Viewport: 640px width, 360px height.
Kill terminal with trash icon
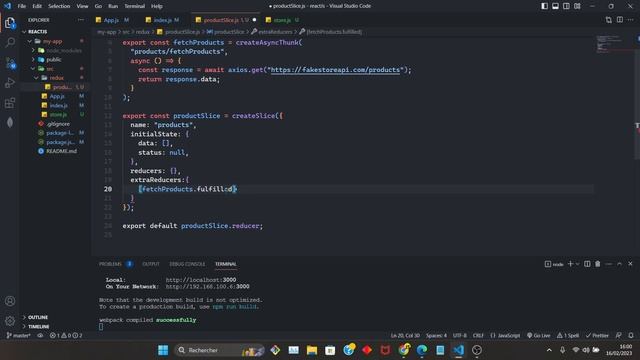[x=598, y=264]
